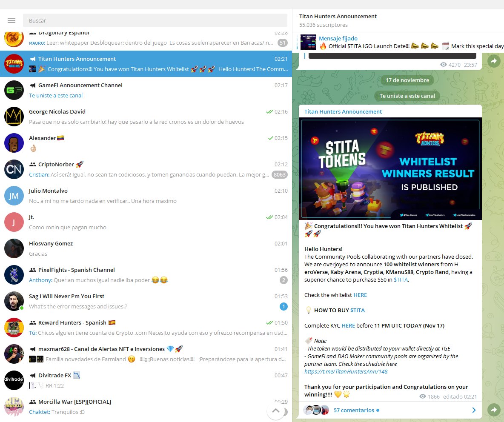Image resolution: width=504 pixels, height=422 pixels.
Task: Open Sag I Will Never Pm avatar
Action: [14, 301]
